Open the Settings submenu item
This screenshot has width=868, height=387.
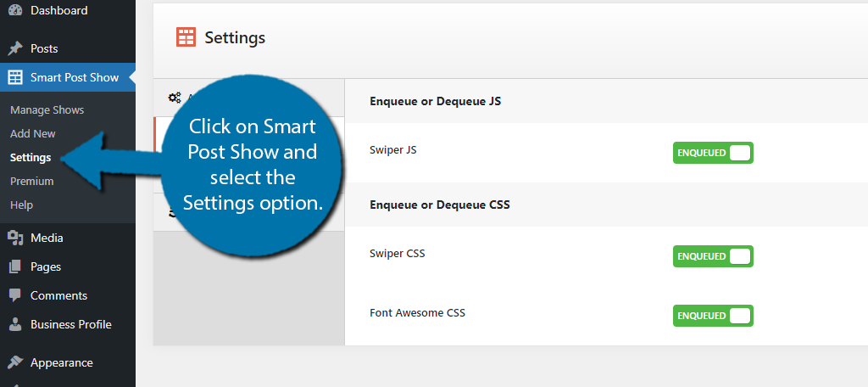tap(31, 158)
